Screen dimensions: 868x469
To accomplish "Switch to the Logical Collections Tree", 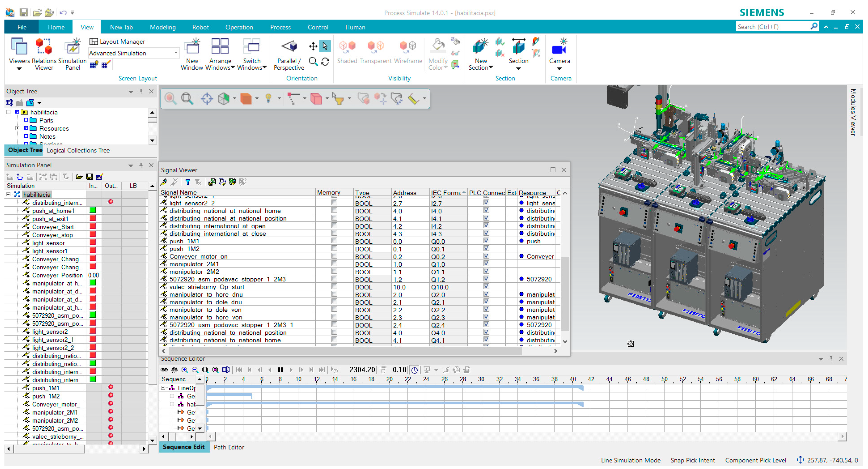I will tap(78, 151).
